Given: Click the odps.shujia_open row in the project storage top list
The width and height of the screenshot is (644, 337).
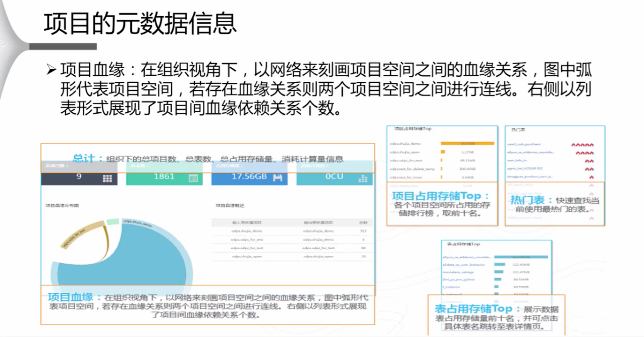Looking at the screenshot, I should (405, 152).
